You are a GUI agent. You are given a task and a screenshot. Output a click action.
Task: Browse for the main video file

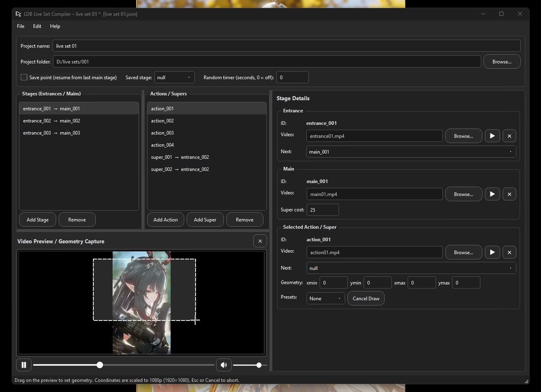tap(463, 194)
